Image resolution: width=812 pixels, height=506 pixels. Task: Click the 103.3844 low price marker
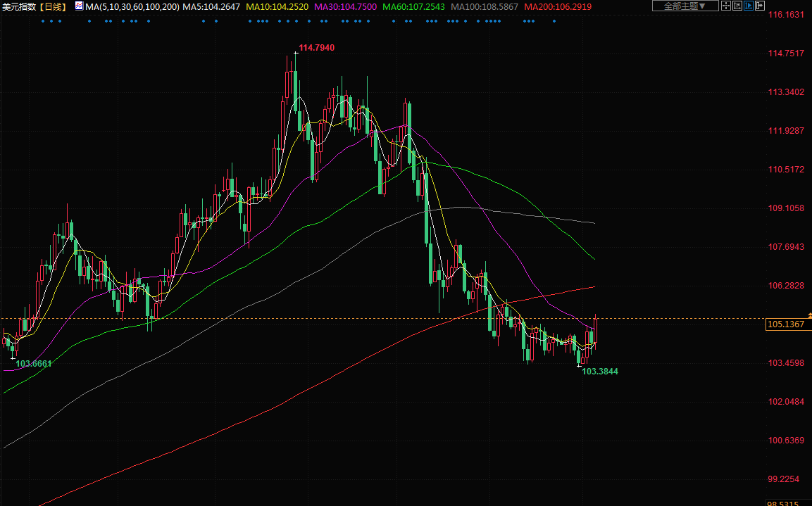[599, 371]
